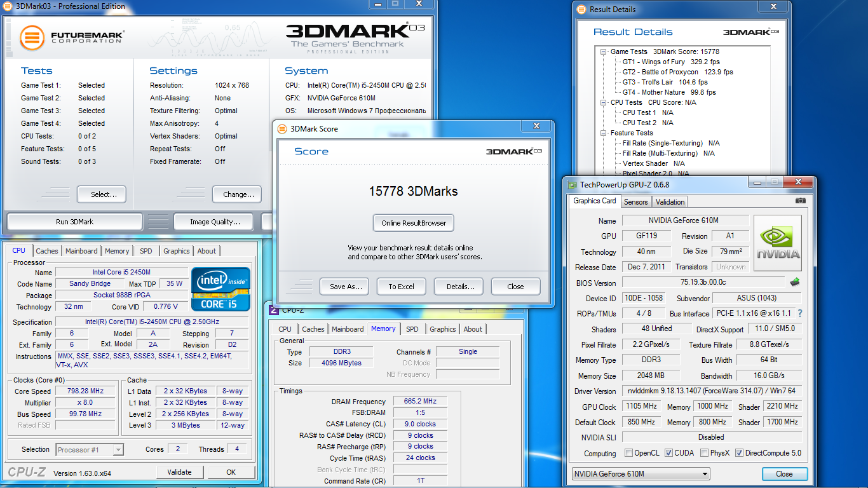Click the BIOS save chip icon in GPU-Z
868x488 pixels.
click(x=794, y=282)
